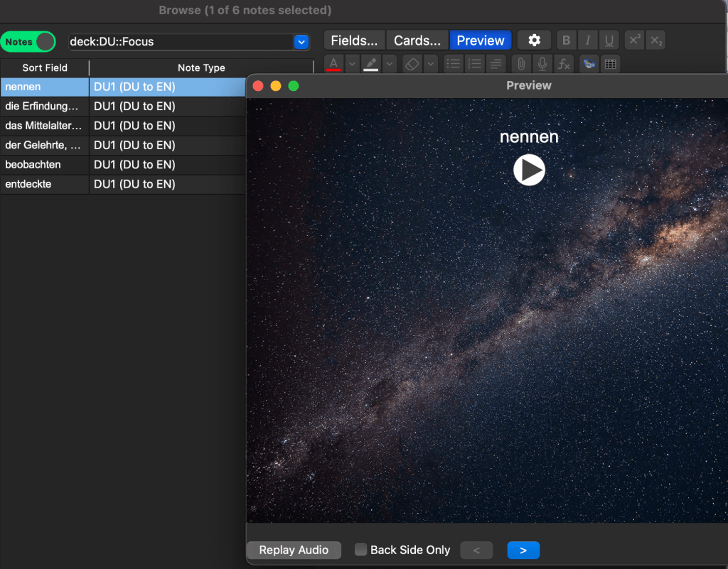Play the audio for nennen card
The height and width of the screenshot is (569, 728).
coord(529,170)
